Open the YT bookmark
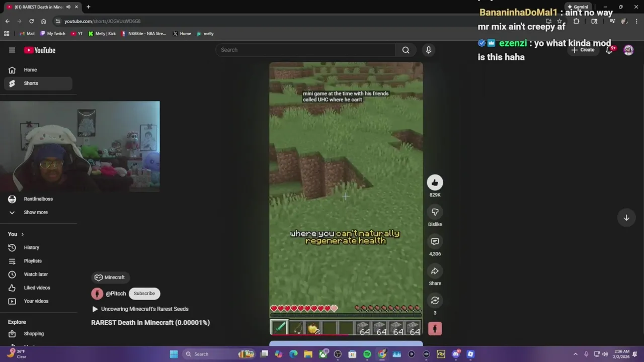The width and height of the screenshot is (644, 362). 77,34
